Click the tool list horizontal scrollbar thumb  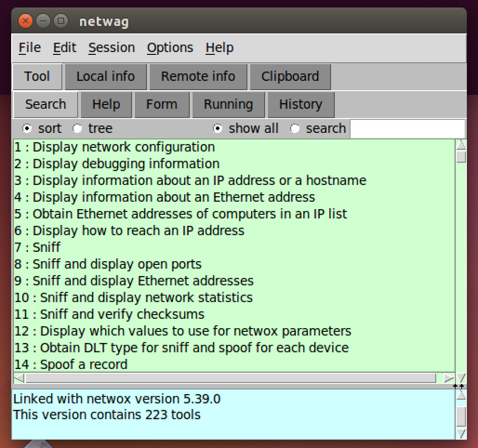(x=231, y=378)
